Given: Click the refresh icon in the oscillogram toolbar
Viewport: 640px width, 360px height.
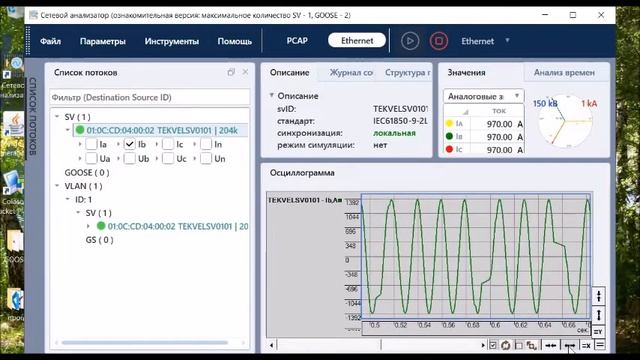Looking at the screenshot, I should 505,346.
